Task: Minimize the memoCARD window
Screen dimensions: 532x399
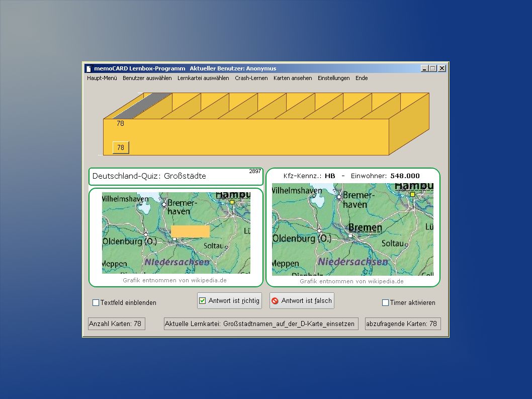Action: 424,68
